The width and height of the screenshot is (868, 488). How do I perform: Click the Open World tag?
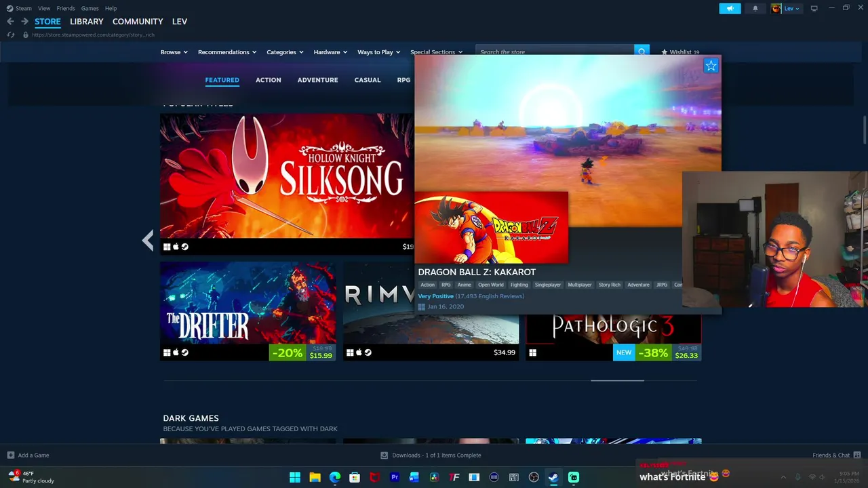pyautogui.click(x=490, y=285)
